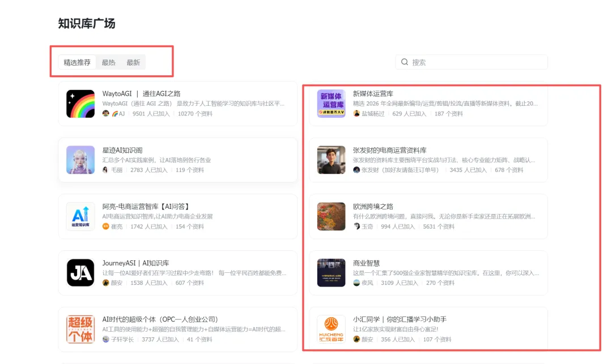Switch to the 精选推荐 tab
612x364 pixels.
click(x=77, y=62)
